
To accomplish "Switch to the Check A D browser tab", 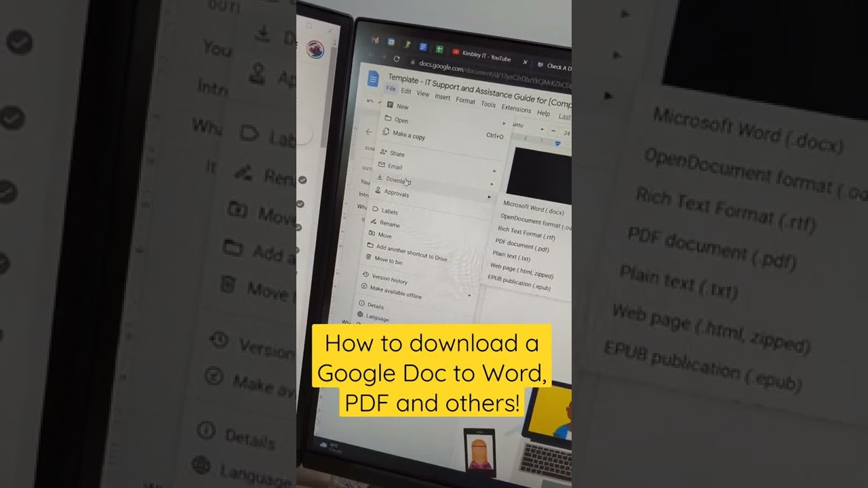I will click(x=554, y=66).
